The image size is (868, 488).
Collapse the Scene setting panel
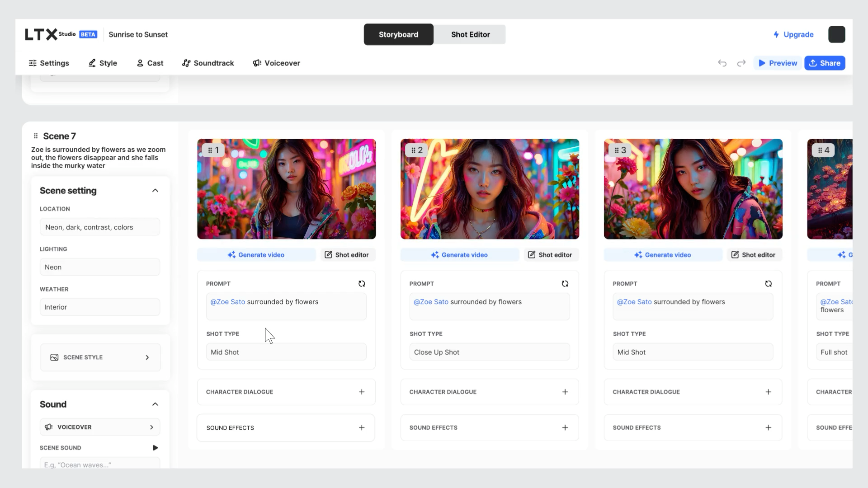click(x=155, y=191)
